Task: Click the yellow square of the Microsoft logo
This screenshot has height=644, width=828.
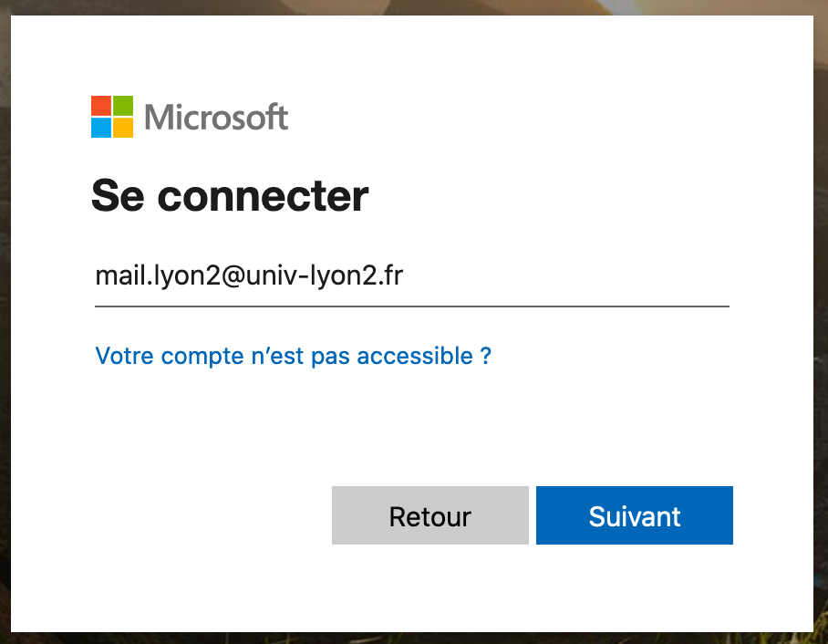Action: tap(123, 128)
